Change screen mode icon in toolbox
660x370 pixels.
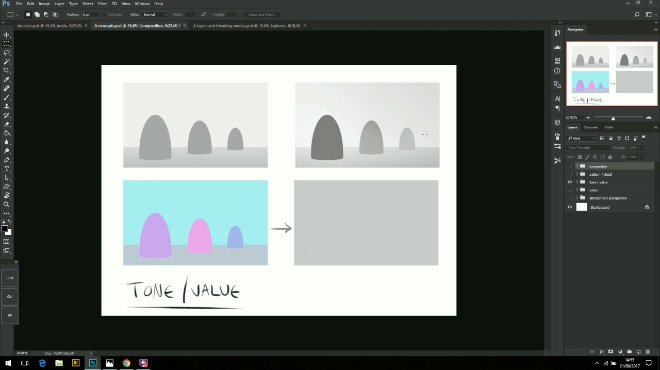pos(7,250)
